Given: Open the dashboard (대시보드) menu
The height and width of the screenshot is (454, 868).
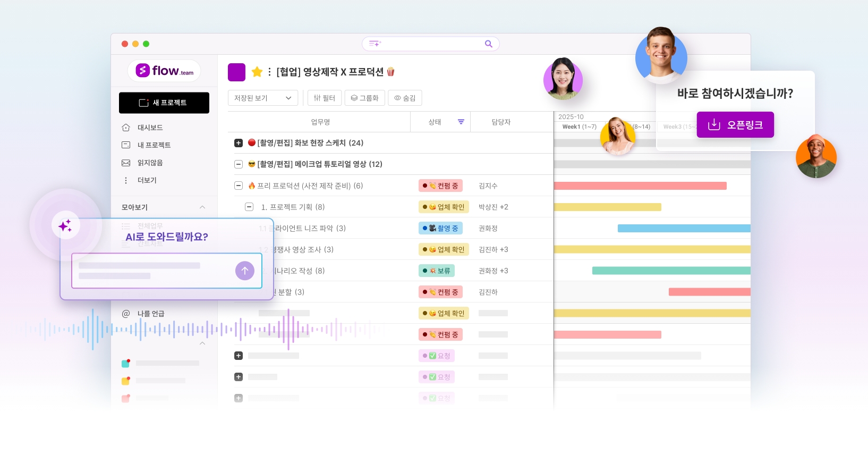Looking at the screenshot, I should [x=150, y=128].
